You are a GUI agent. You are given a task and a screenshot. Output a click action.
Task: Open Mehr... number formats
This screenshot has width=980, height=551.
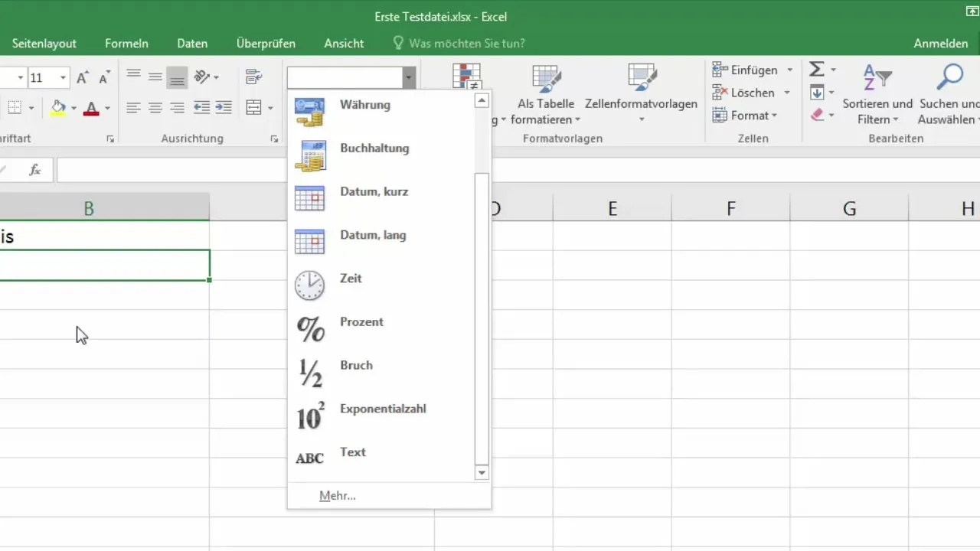click(338, 496)
